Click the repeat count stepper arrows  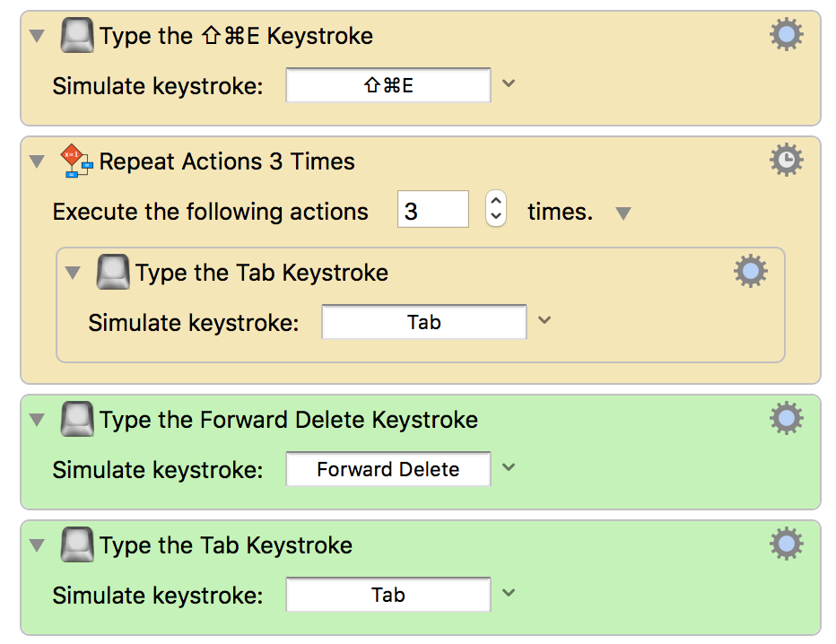pos(496,208)
